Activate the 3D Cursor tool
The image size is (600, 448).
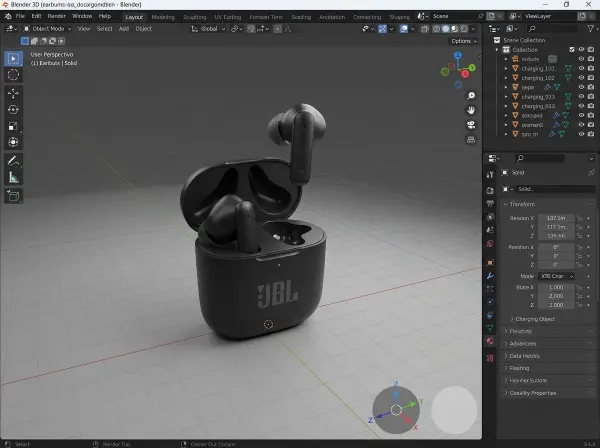coord(13,75)
